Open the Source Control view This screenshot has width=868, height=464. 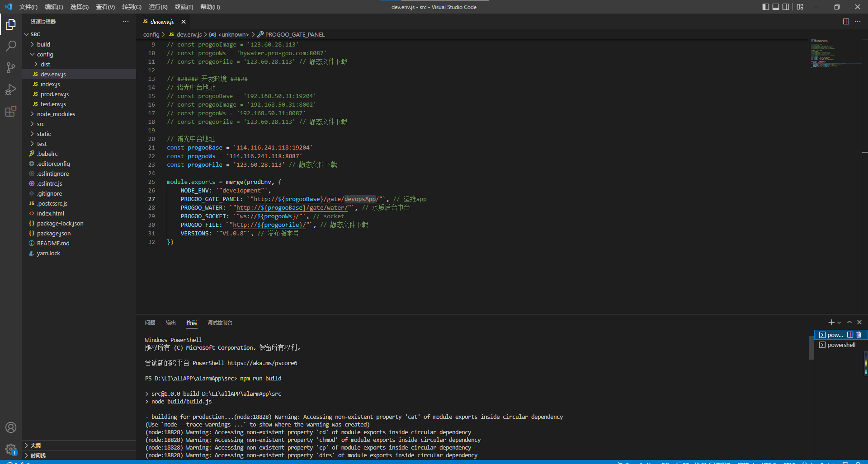point(11,68)
